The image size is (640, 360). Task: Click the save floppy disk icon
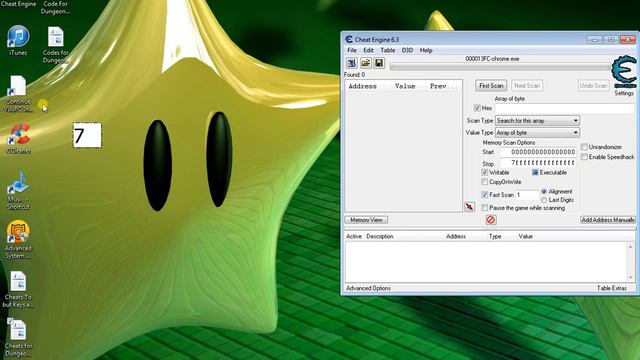379,63
